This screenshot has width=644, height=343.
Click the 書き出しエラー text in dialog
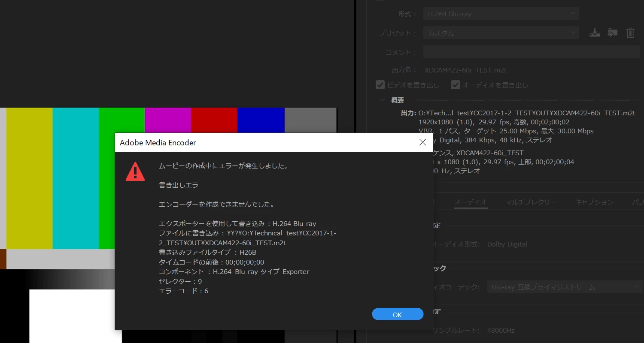pyautogui.click(x=182, y=185)
